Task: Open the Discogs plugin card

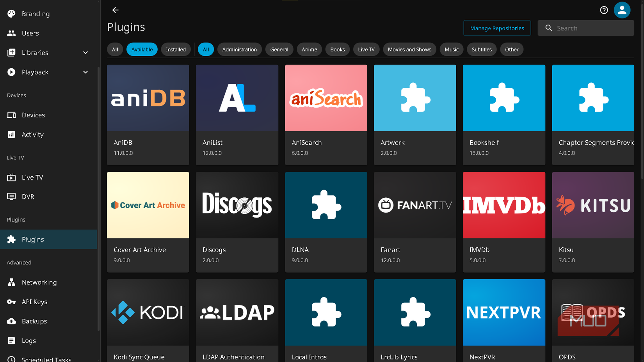Action: point(237,222)
